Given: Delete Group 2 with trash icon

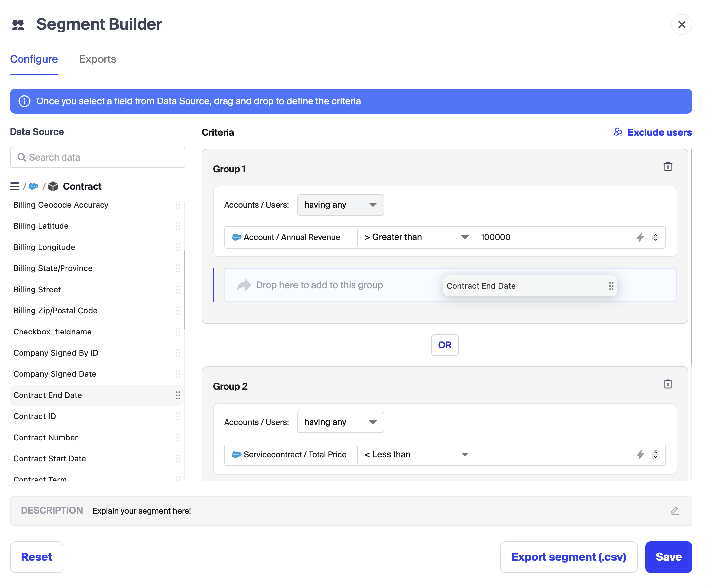Looking at the screenshot, I should tap(668, 384).
